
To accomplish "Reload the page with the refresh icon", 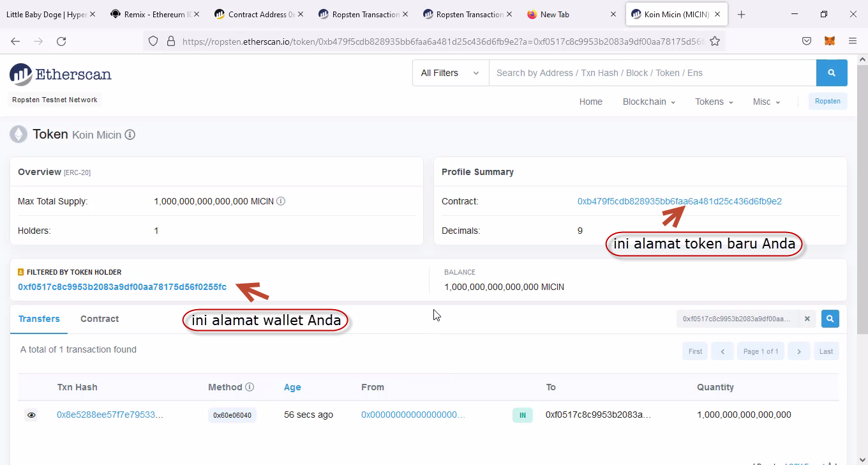I will (61, 41).
